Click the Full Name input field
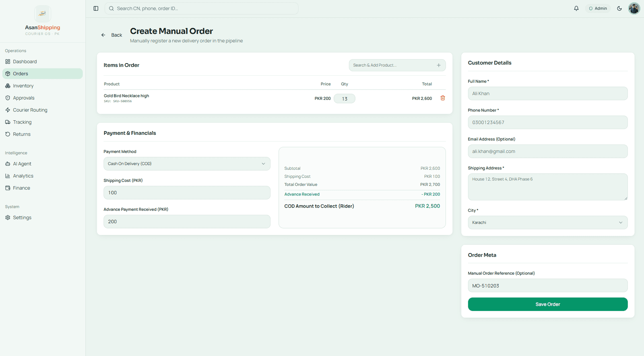The width and height of the screenshot is (644, 356). click(x=547, y=94)
